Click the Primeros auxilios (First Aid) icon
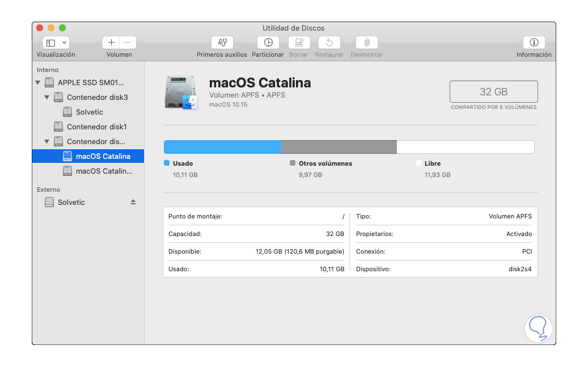Viewport: 588px width, 387px height. 222,43
